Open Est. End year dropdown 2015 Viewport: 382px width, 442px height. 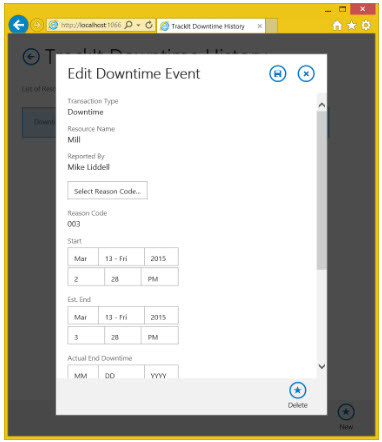pos(161,315)
